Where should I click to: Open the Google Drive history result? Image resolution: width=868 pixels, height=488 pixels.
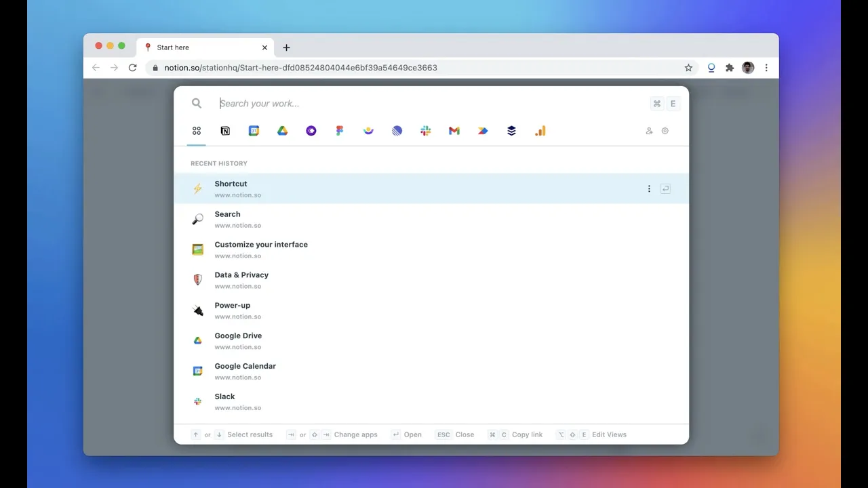click(x=431, y=341)
